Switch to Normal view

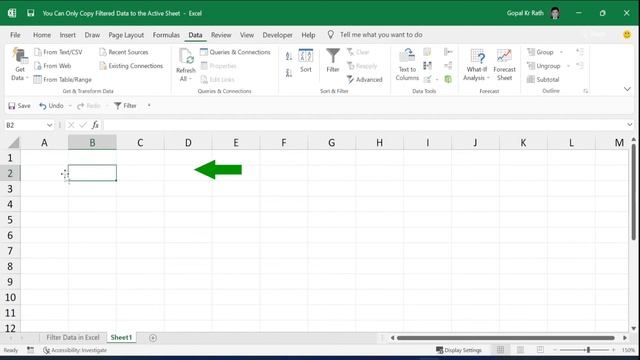pos(500,350)
